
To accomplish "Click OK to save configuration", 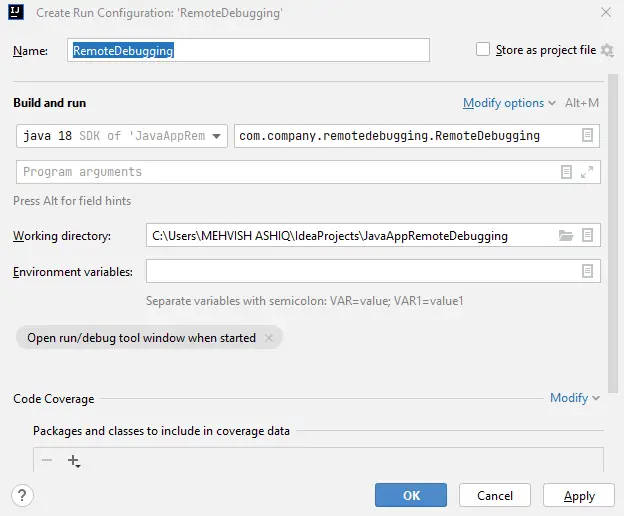I will click(411, 495).
